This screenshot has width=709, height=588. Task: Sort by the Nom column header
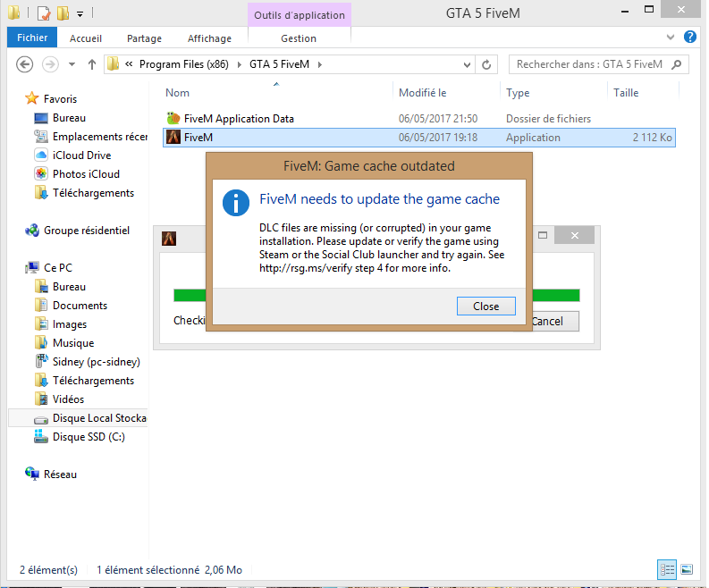[x=177, y=93]
